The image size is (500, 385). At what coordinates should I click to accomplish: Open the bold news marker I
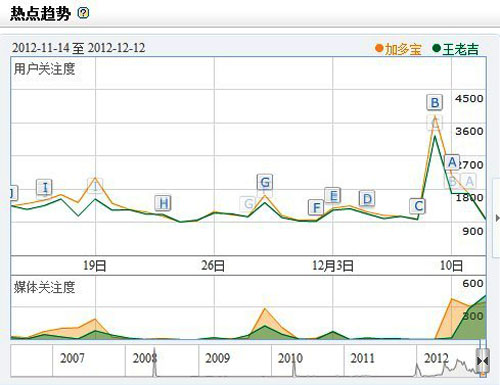pos(45,188)
